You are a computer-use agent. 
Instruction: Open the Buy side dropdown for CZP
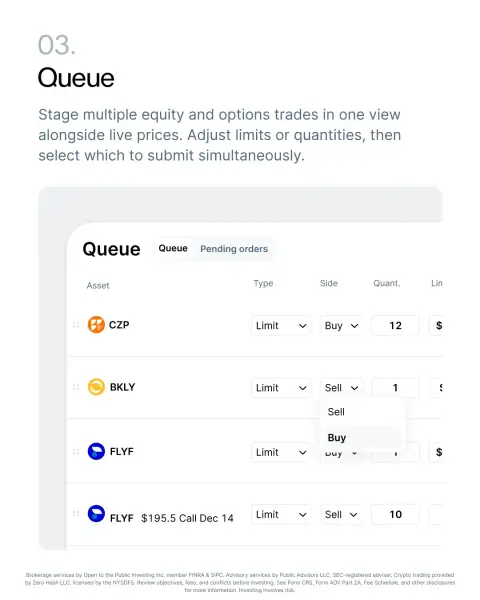coord(341,326)
